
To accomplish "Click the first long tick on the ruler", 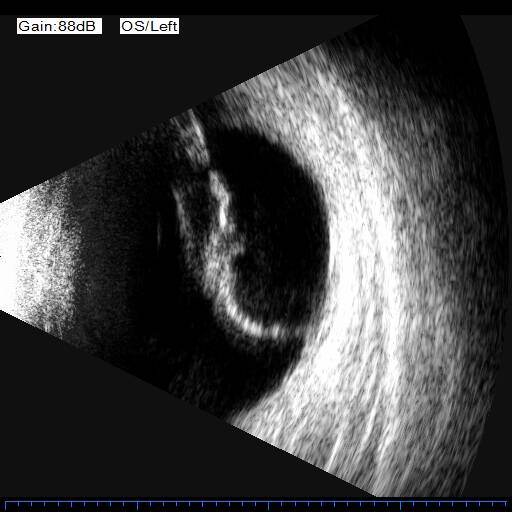I will coord(138,505).
